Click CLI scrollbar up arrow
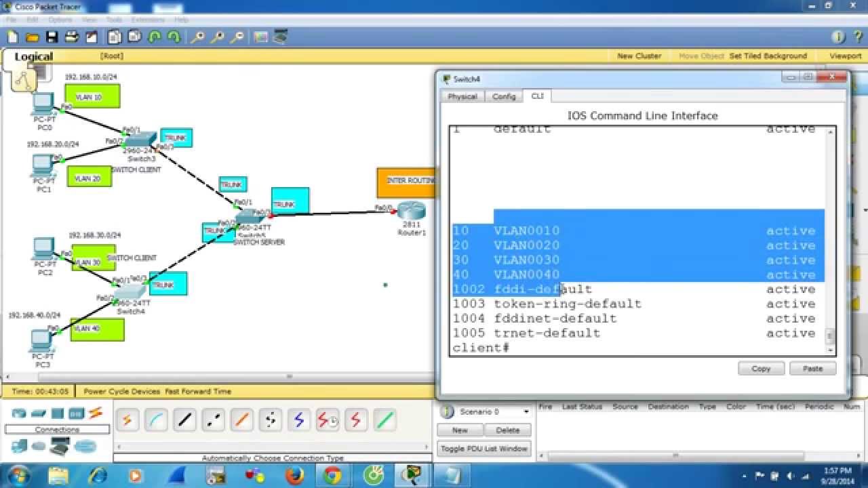The image size is (868, 488). [x=831, y=131]
